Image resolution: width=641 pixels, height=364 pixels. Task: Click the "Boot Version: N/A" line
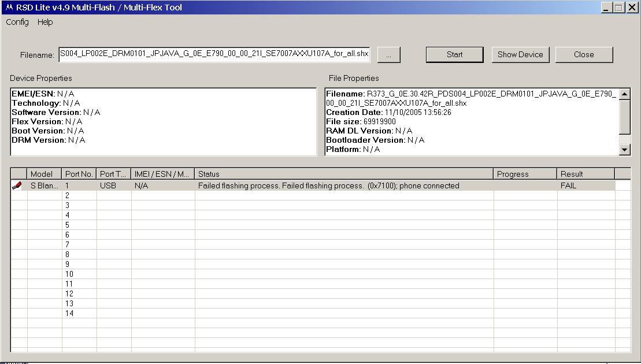(x=48, y=131)
